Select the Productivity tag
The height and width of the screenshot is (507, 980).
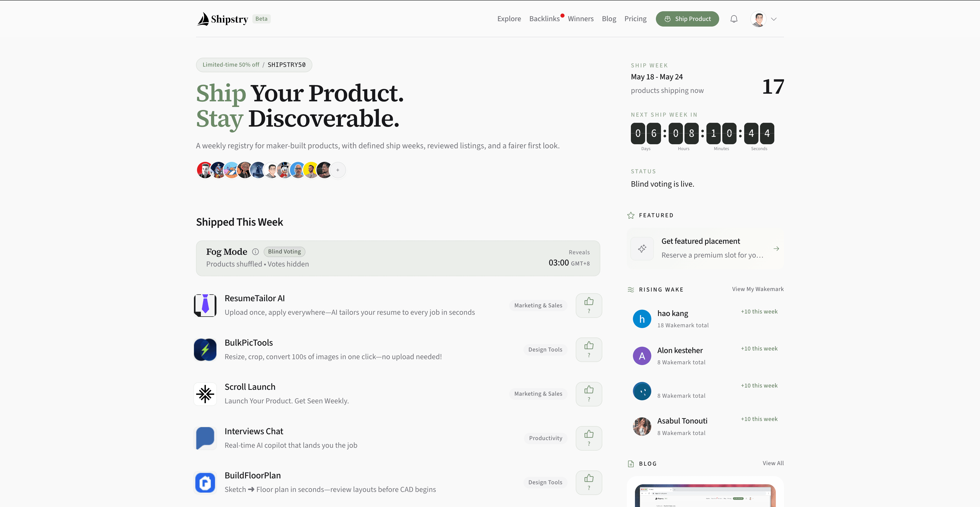545,438
